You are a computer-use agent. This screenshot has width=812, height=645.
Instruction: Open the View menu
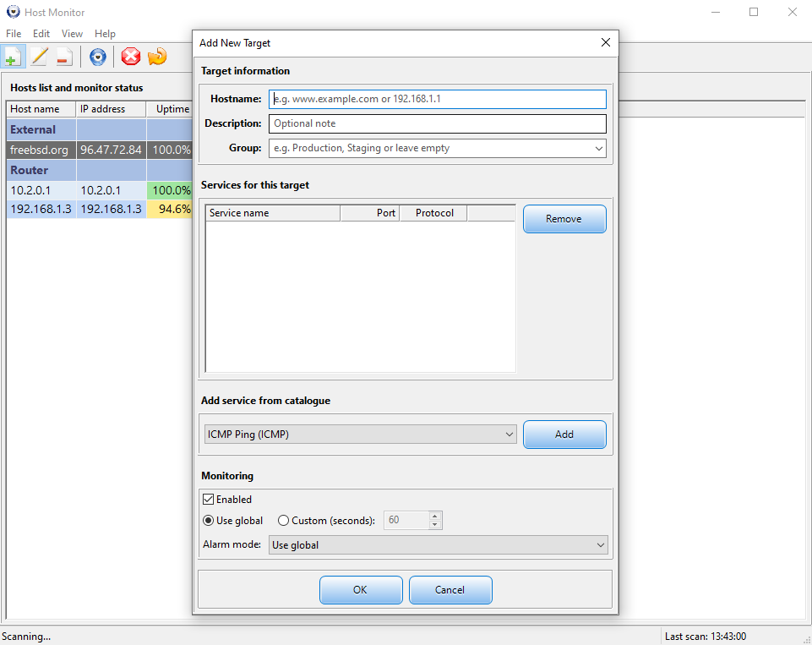click(72, 33)
